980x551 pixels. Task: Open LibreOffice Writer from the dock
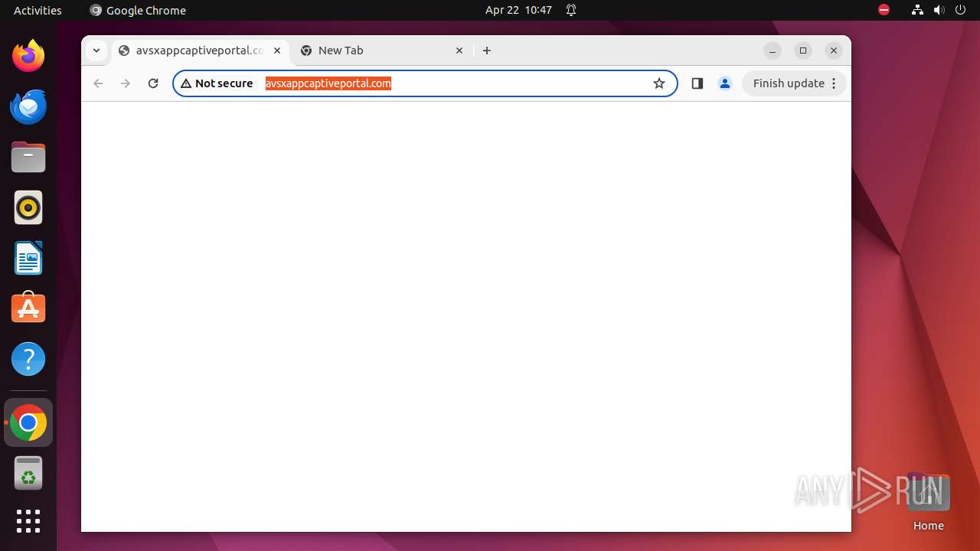click(x=28, y=258)
